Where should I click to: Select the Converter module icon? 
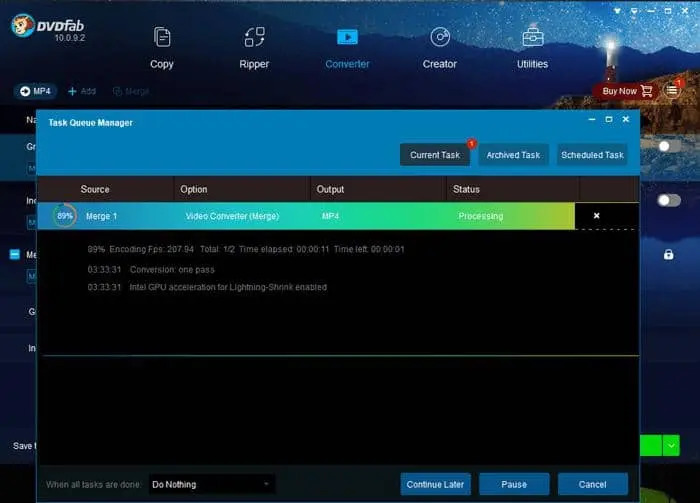click(x=347, y=38)
